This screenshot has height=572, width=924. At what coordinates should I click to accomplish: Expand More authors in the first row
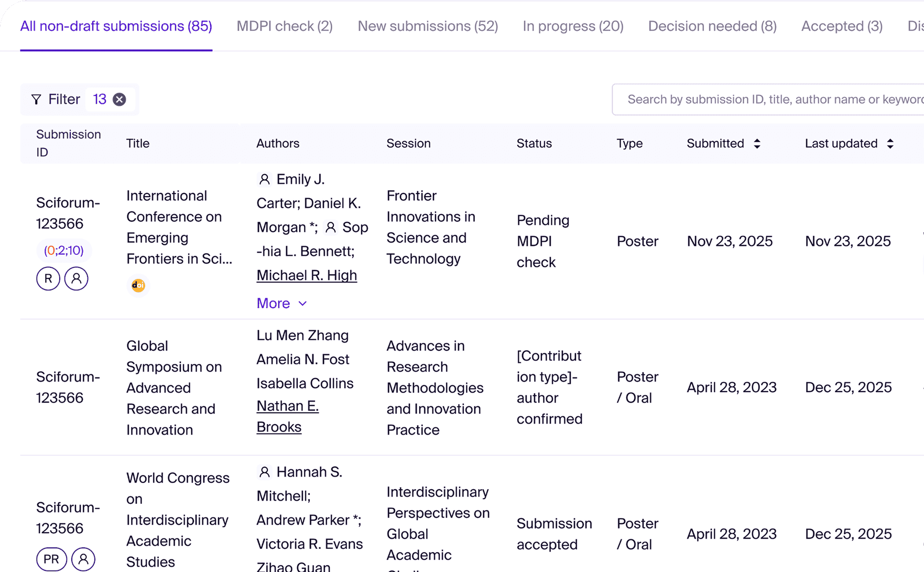[x=282, y=303]
